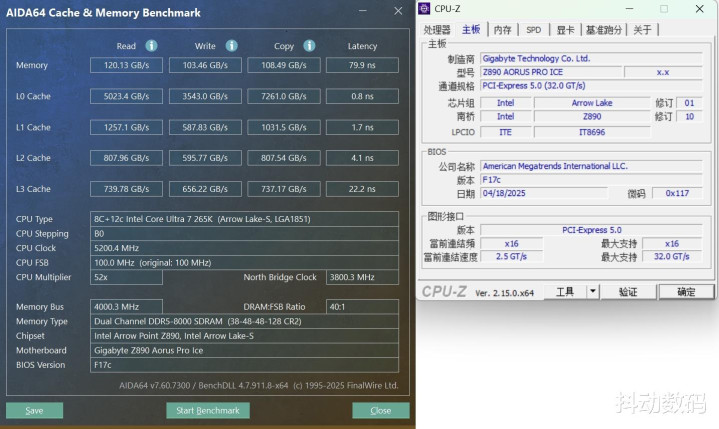Click the CPU Multiplier value 52x
719x429 pixels.
point(126,277)
